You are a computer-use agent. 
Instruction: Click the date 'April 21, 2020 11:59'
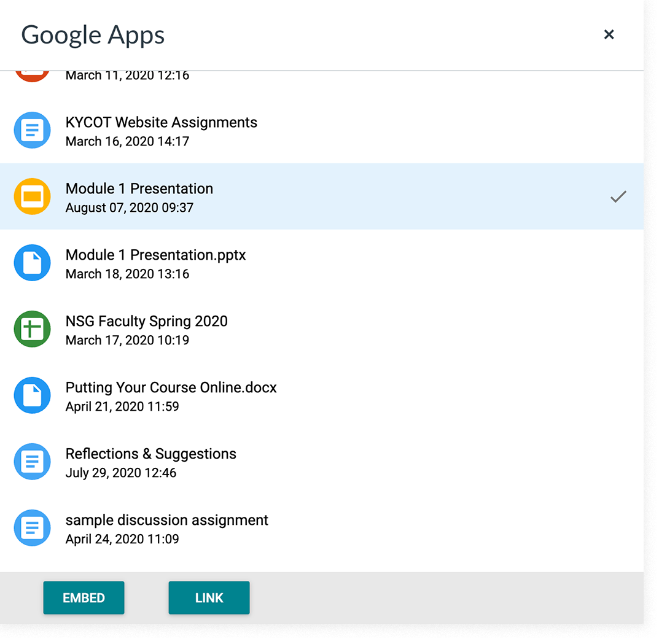pyautogui.click(x=122, y=406)
